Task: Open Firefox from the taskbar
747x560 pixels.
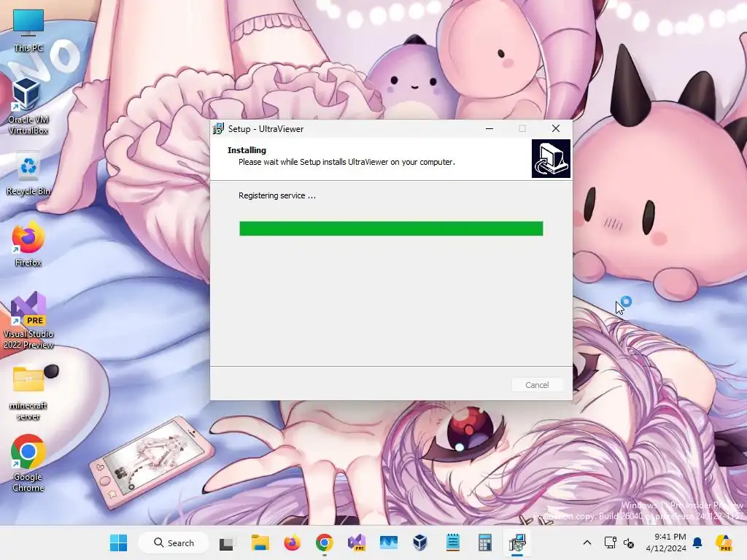Action: click(292, 542)
